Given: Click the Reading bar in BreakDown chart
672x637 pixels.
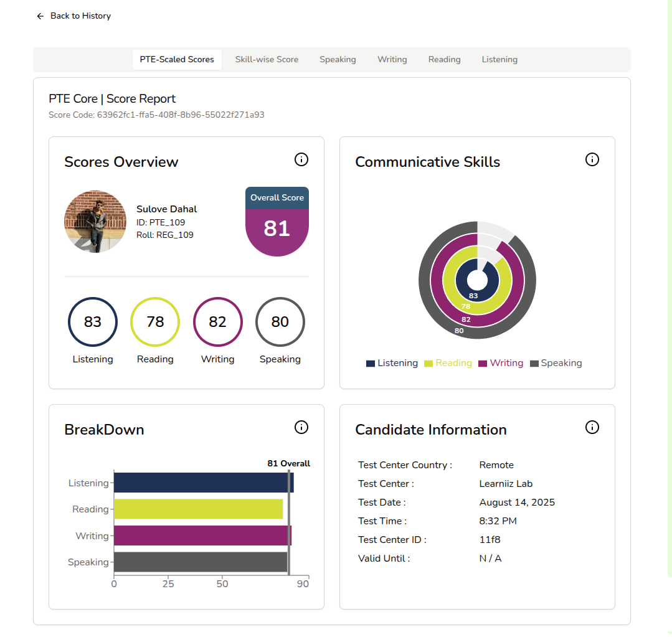Looking at the screenshot, I should click(x=198, y=509).
